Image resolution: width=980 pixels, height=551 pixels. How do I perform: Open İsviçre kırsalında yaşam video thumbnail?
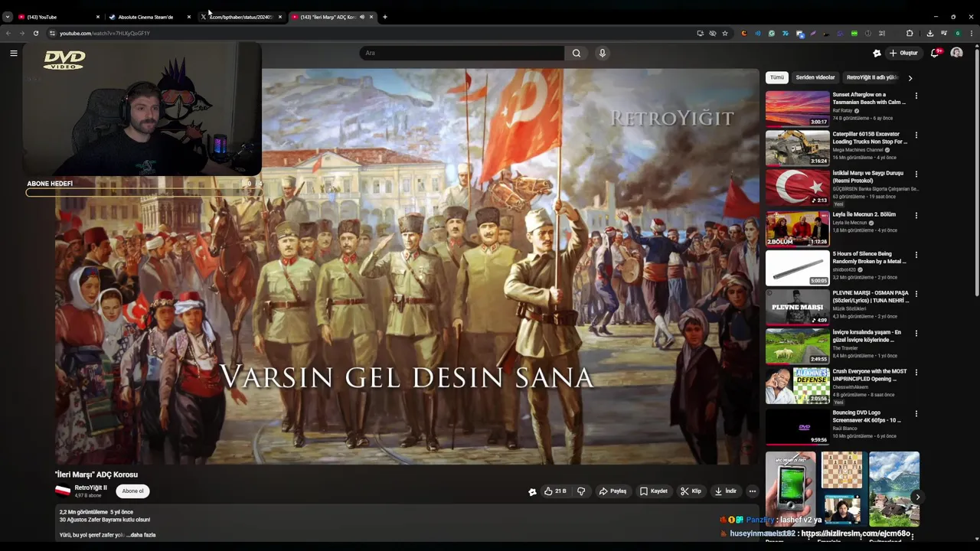[x=798, y=347]
